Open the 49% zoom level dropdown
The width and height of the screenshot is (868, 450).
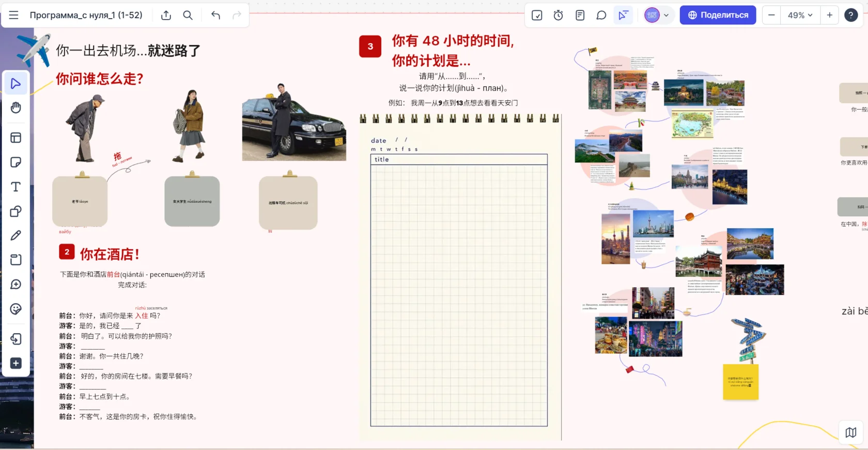coord(800,15)
